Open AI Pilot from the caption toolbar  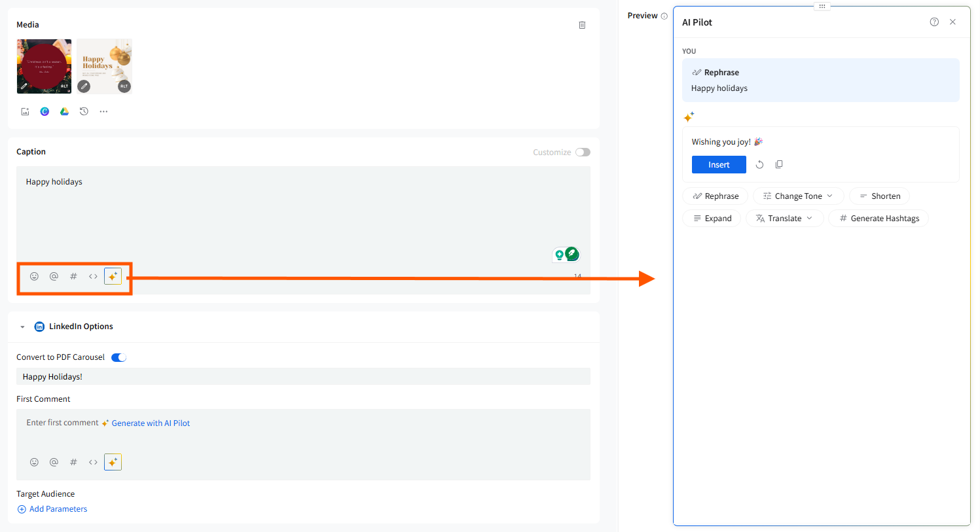coord(113,277)
